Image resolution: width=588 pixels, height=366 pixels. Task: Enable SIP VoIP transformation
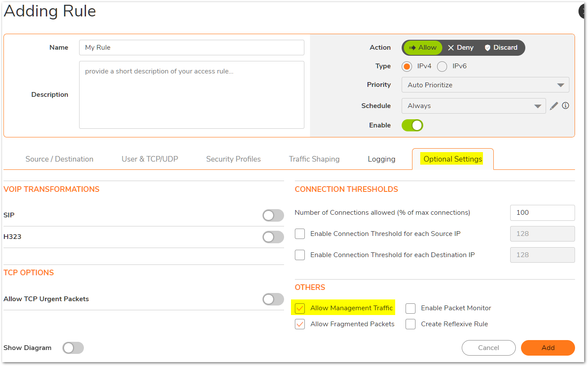click(273, 215)
